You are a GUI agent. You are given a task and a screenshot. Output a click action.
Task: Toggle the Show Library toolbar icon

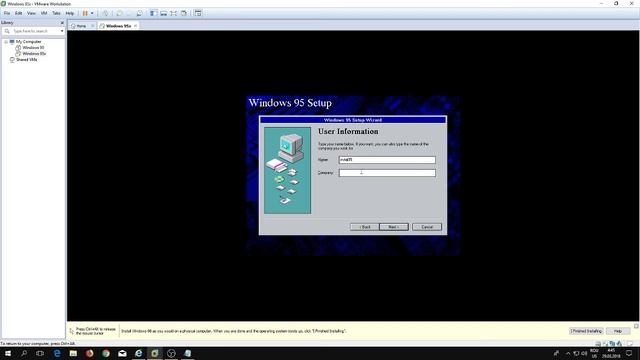click(153, 13)
